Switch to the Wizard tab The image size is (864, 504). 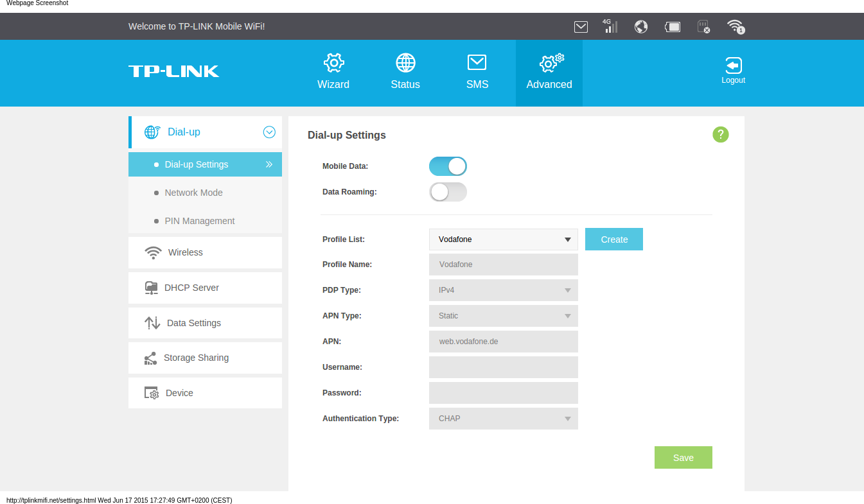(333, 72)
